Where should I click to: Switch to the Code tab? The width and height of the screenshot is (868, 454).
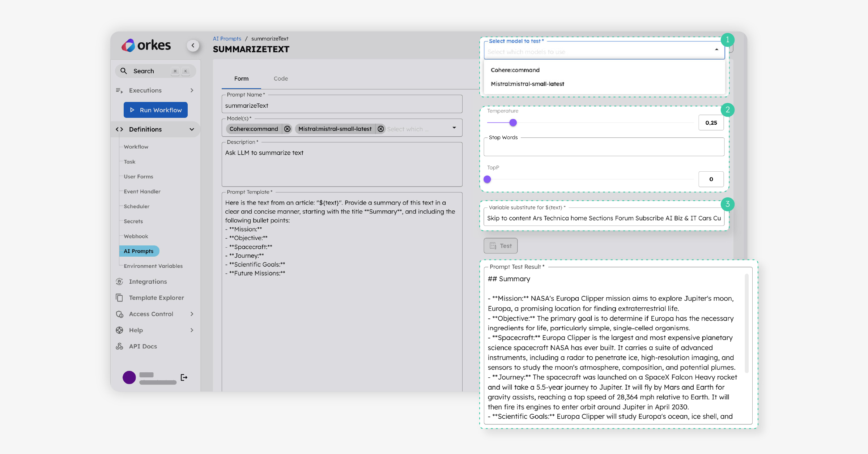pyautogui.click(x=280, y=78)
